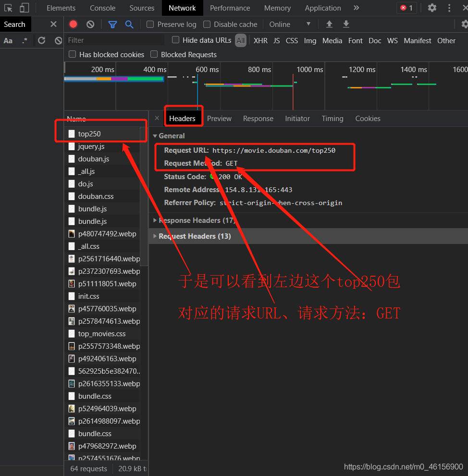468x476 pixels.
Task: Toggle the device toolbar icon
Action: (x=25, y=8)
